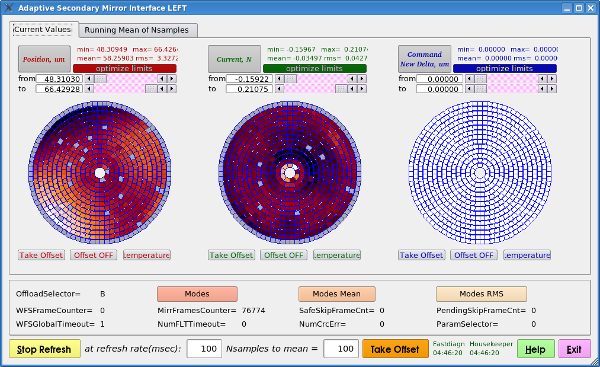This screenshot has width=600, height=367.
Task: Click the Command New Delta, um button
Action: [x=424, y=59]
